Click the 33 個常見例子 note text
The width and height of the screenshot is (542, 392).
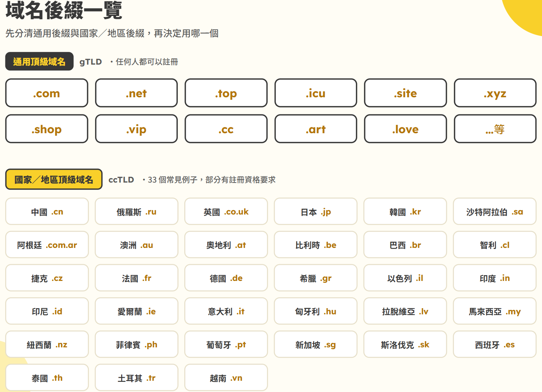173,180
